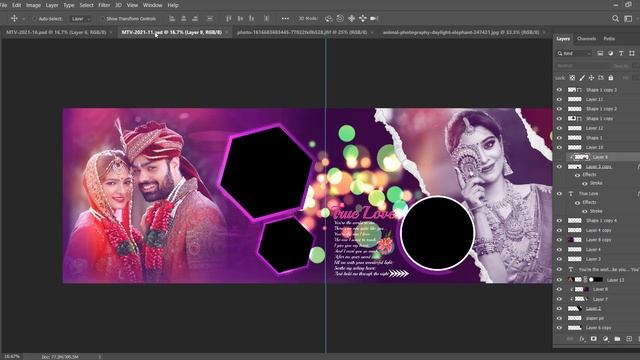Click the 3D rotate/orbit mode icon
Image resolution: width=640 pixels, height=360 pixels.
click(x=329, y=18)
